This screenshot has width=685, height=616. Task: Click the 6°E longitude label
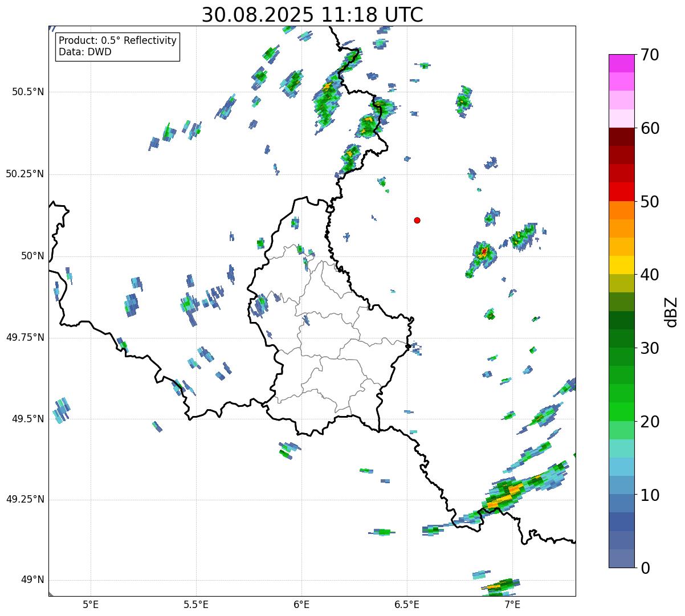[x=301, y=605]
